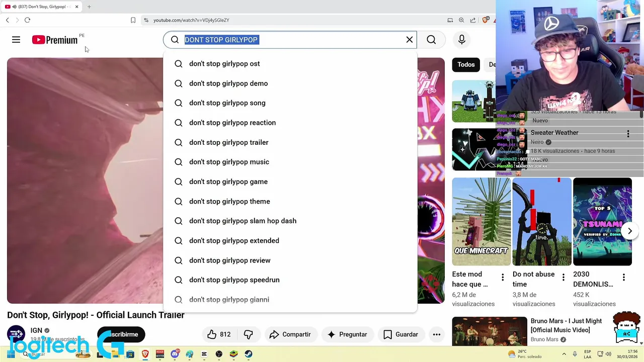The width and height of the screenshot is (644, 362).
Task: Open BlueStacks taskbar icon
Action: point(233,354)
